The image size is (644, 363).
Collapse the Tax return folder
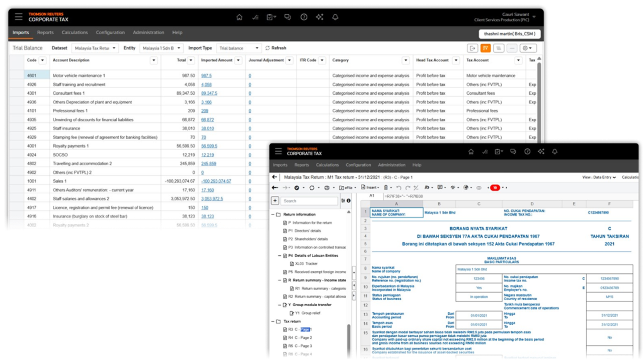coord(273,321)
